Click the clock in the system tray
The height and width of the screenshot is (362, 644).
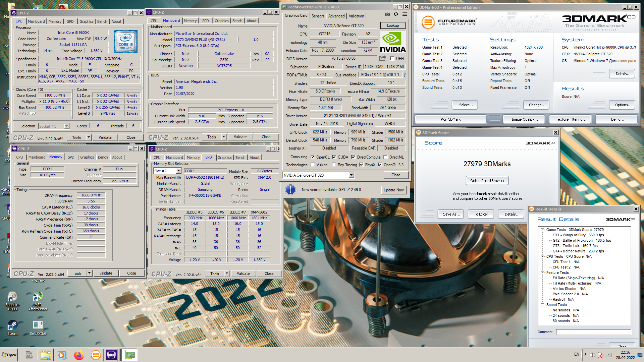pyautogui.click(x=625, y=355)
